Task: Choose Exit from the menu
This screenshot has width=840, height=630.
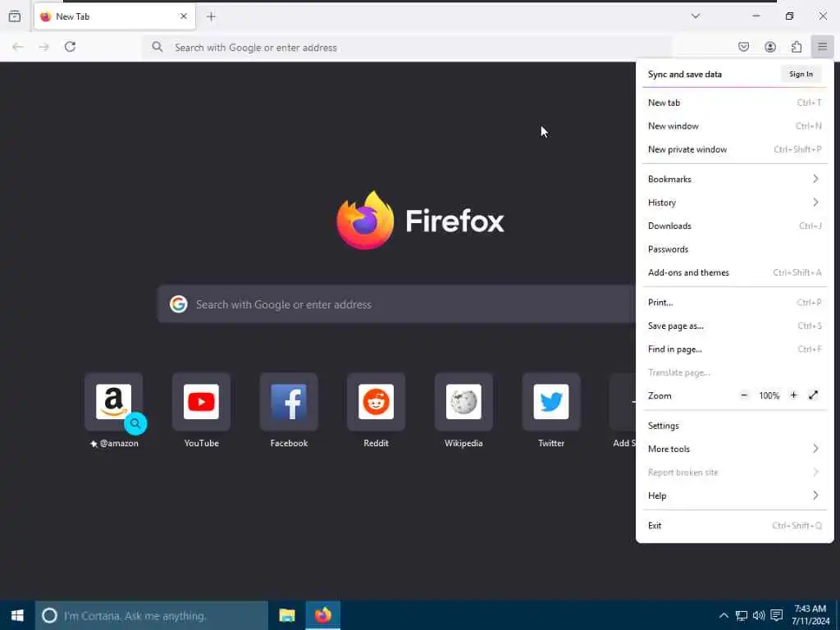Action: tap(734, 526)
